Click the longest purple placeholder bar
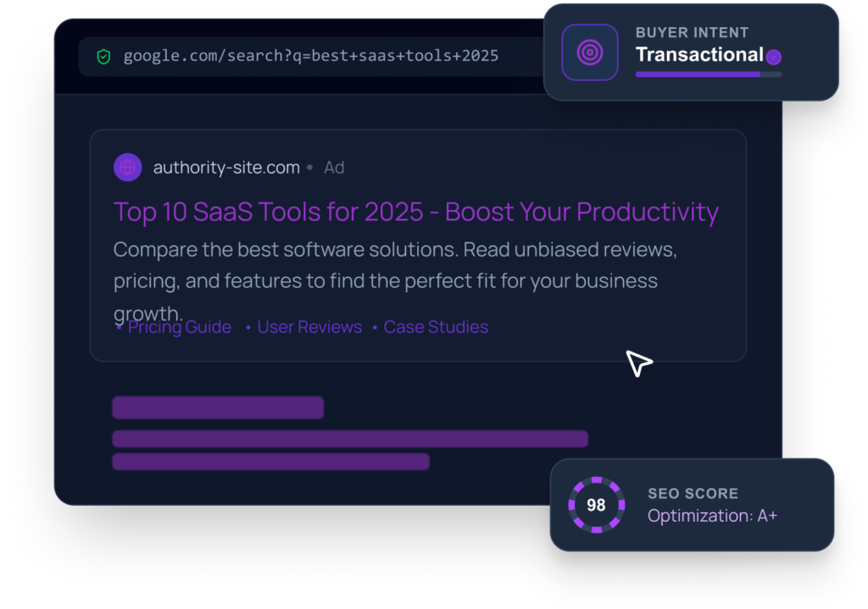This screenshot has height=609, width=868. point(350,439)
